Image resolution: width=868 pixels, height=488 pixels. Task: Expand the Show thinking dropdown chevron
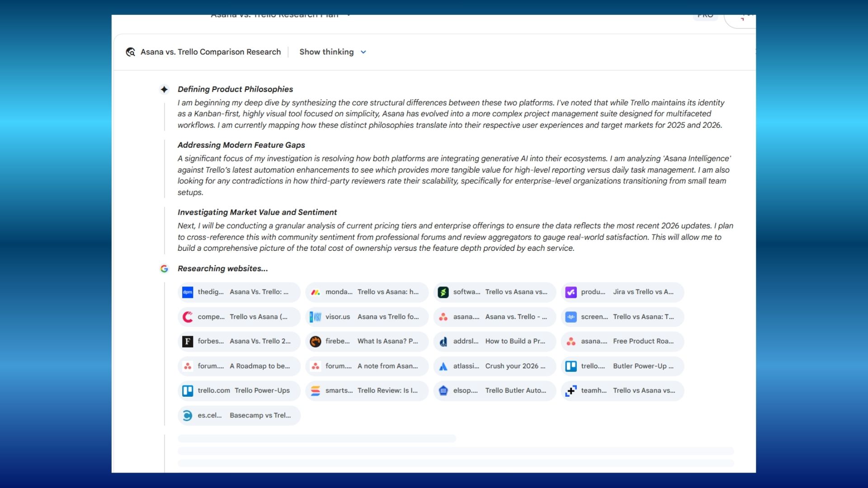point(363,52)
